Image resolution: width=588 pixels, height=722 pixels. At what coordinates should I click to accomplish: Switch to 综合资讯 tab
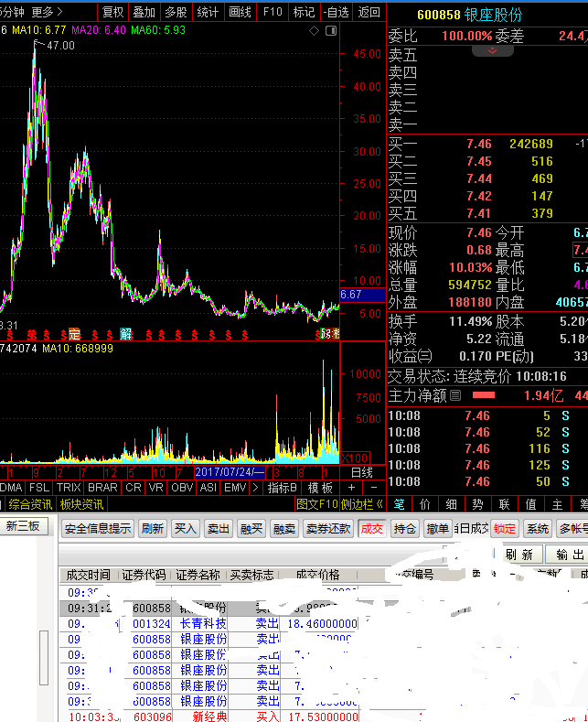[30, 504]
